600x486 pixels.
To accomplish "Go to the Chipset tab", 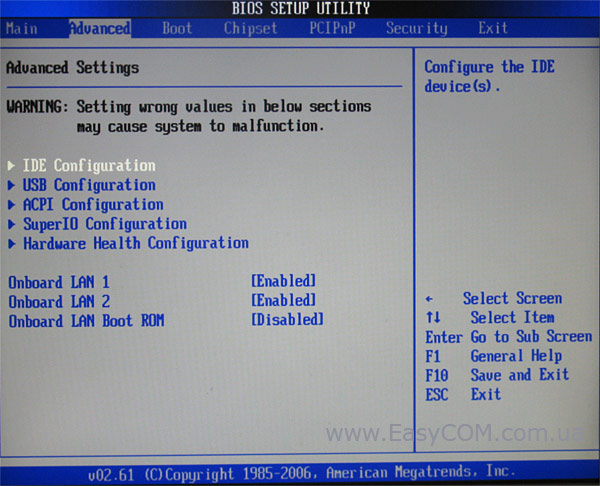I will (x=250, y=28).
